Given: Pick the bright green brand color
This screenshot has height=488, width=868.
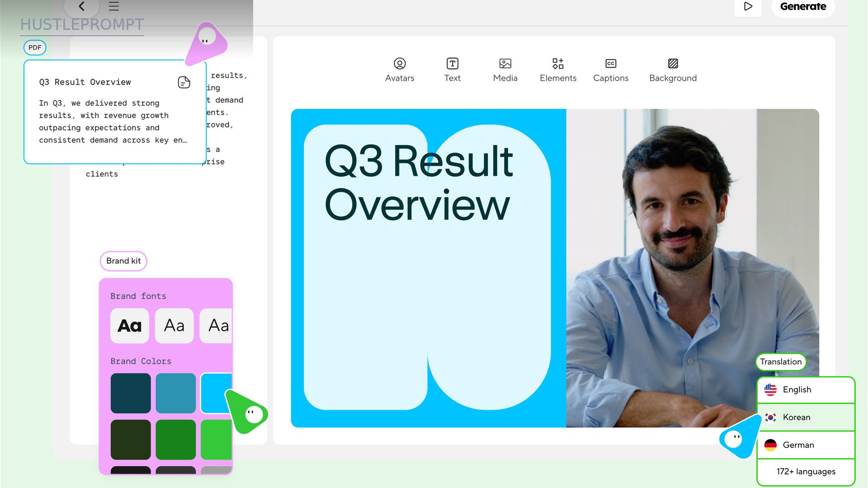Looking at the screenshot, I should 216,440.
